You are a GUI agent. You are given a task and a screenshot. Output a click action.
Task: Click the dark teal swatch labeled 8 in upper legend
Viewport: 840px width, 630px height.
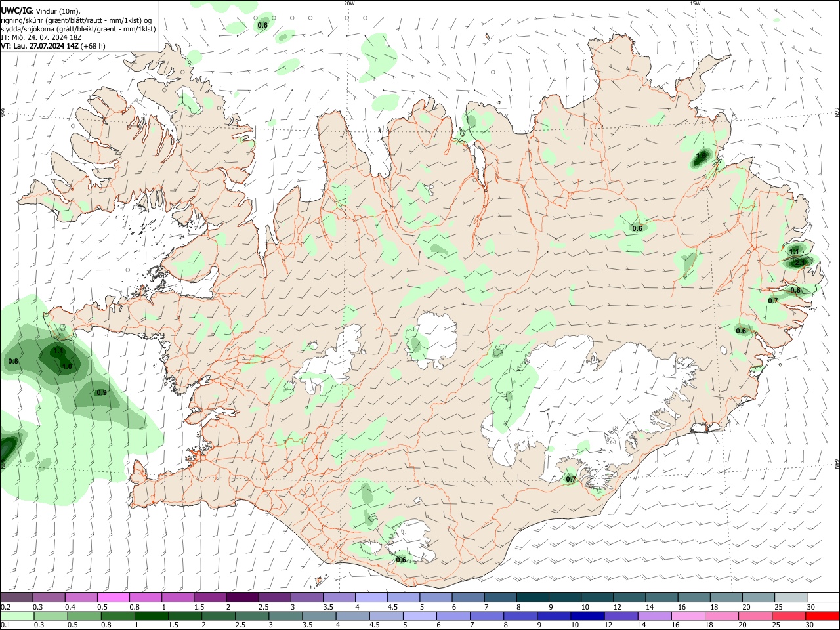[x=533, y=597]
